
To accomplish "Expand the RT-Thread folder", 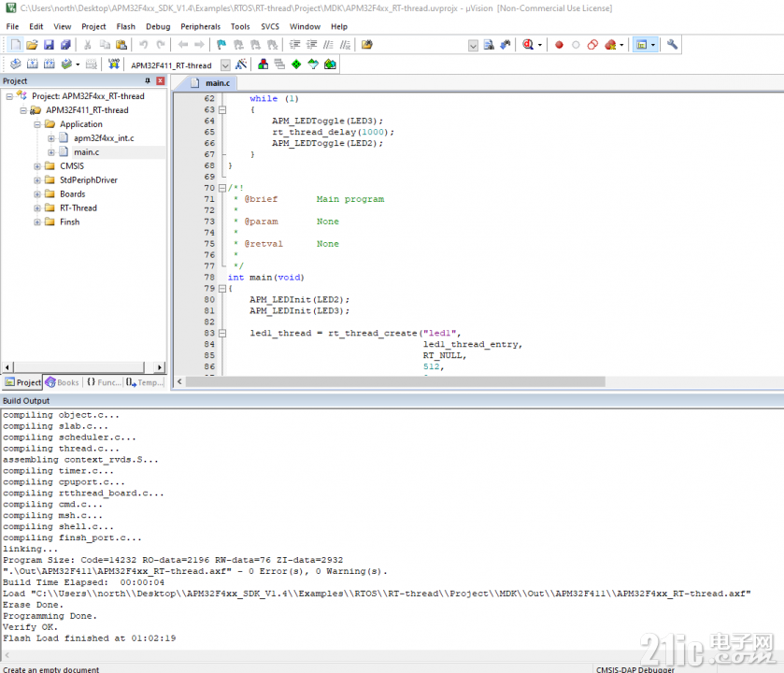I will (x=37, y=208).
